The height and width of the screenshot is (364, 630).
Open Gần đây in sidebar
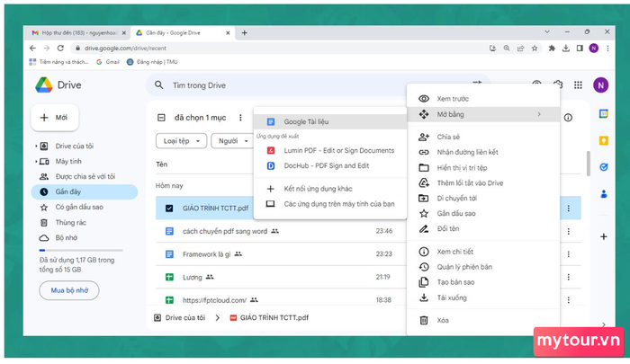pos(85,191)
